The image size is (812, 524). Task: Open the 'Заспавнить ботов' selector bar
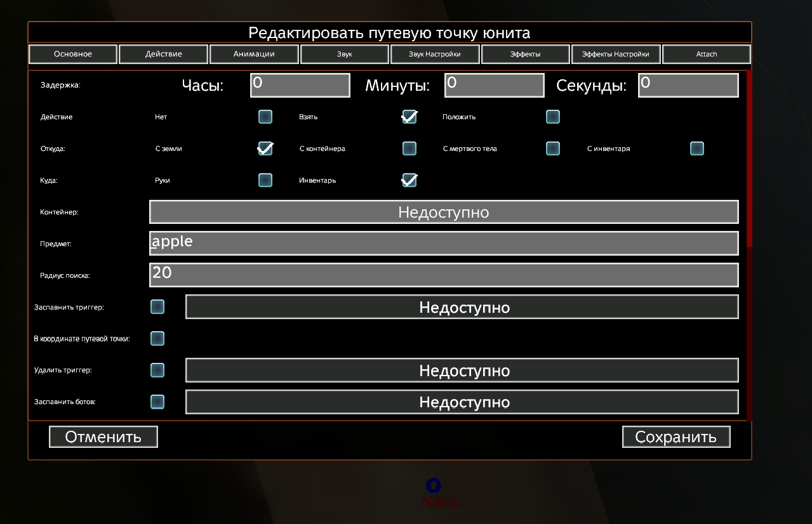(x=462, y=402)
